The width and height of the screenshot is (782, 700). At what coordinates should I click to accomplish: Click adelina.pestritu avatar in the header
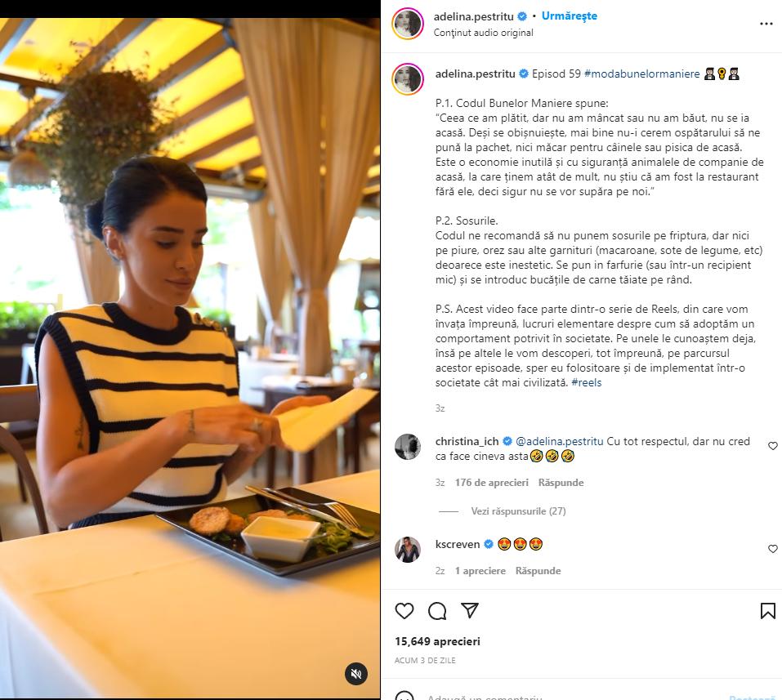point(408,24)
